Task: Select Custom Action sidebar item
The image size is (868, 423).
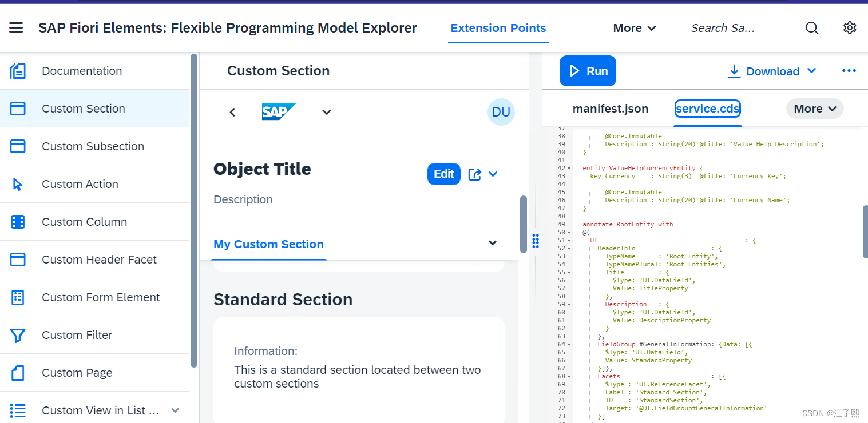Action: [94, 184]
